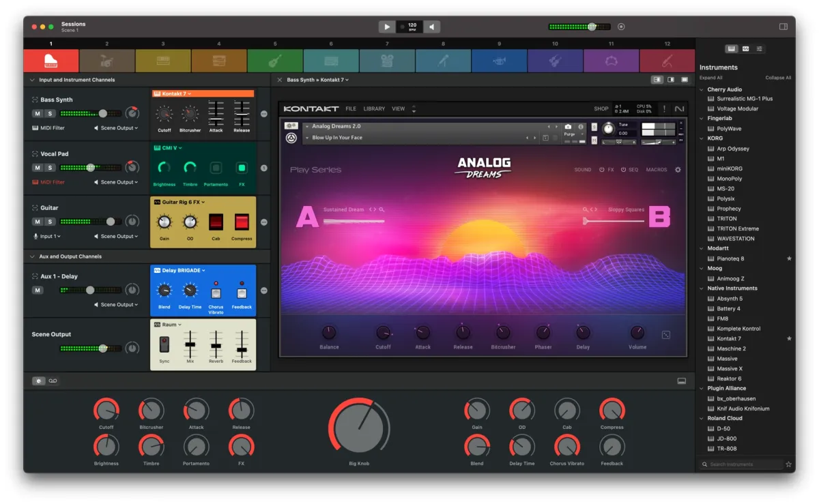Show instruments tab icon in sidebar

coord(731,48)
